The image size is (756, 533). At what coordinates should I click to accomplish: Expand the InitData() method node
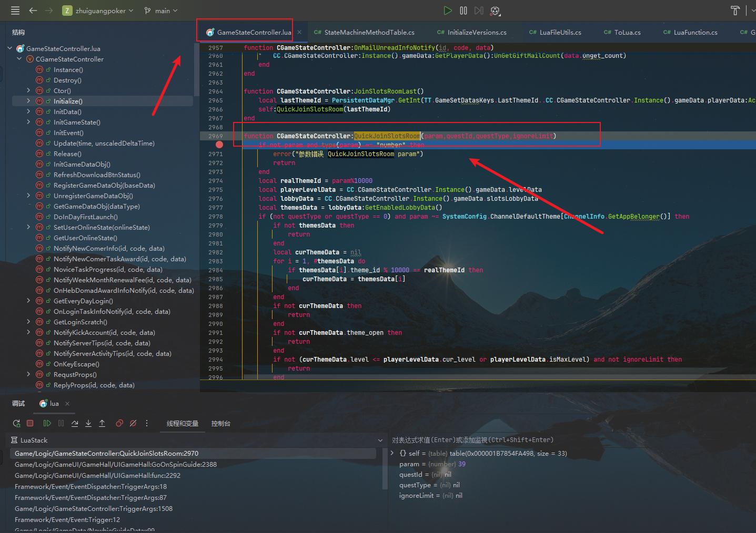(28, 111)
